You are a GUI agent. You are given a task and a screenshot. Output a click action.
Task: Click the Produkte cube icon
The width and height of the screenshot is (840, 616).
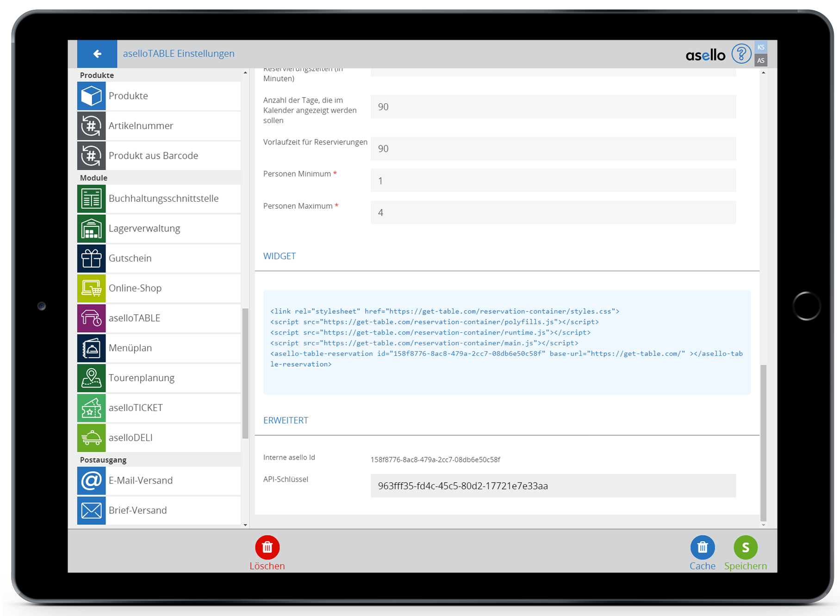91,96
